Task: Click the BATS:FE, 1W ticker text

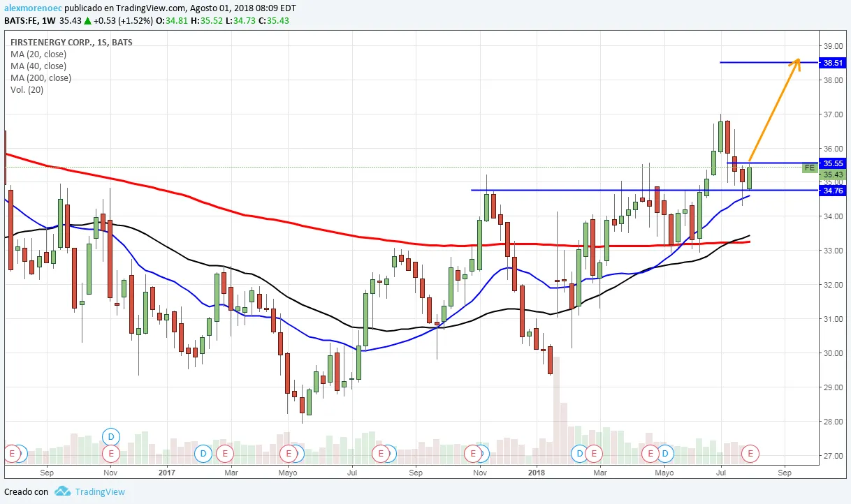Action: click(30, 20)
